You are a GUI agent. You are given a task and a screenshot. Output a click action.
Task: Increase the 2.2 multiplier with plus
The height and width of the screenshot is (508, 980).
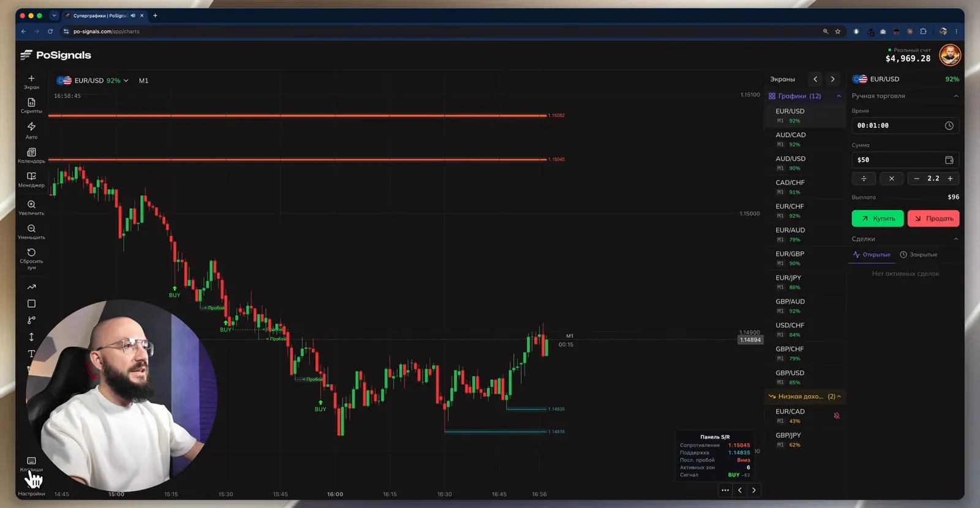click(x=950, y=179)
